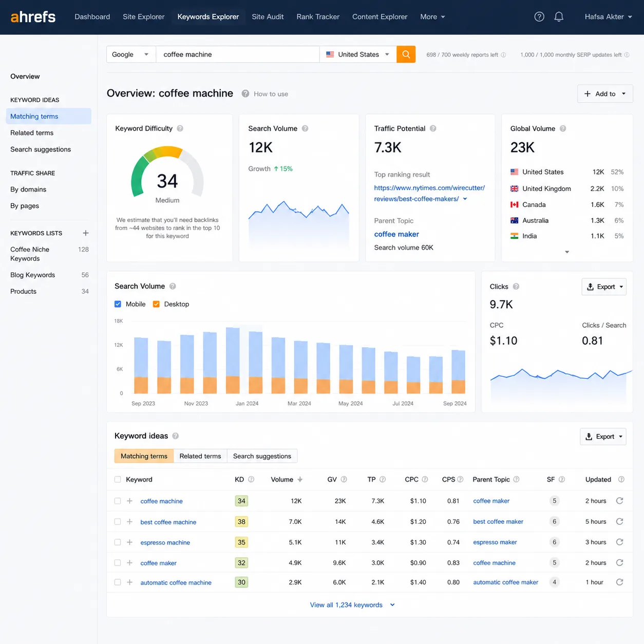Add best coffee machine to list via plus

[129, 522]
